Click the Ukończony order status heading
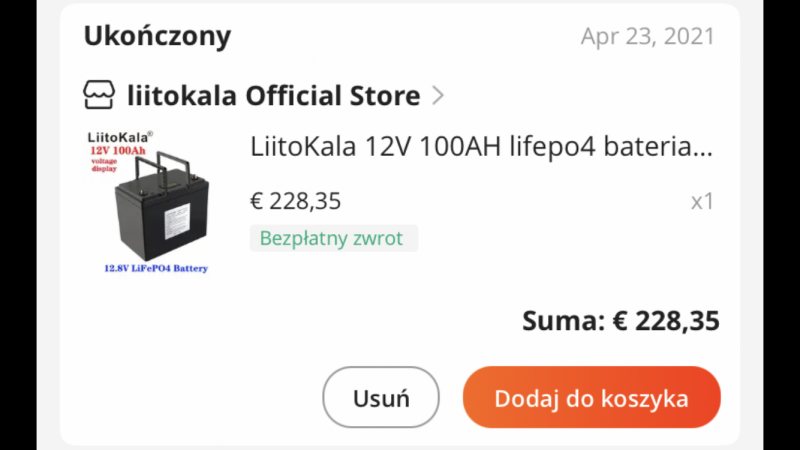Image resolution: width=800 pixels, height=450 pixels. (157, 37)
